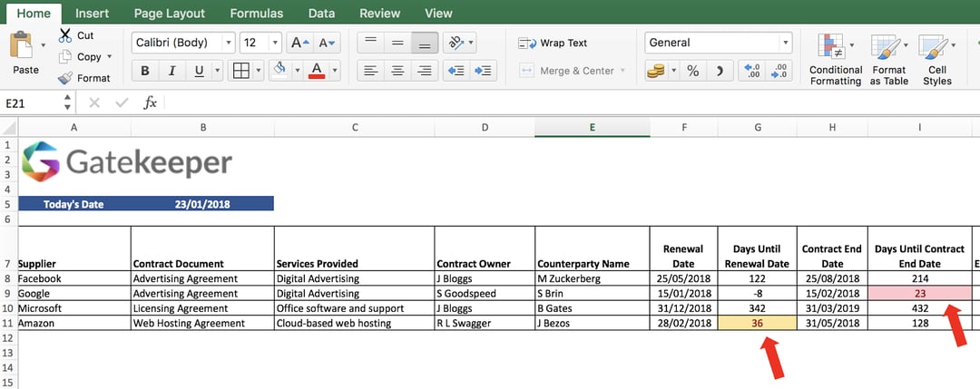Click the Increase font size icon

(300, 44)
